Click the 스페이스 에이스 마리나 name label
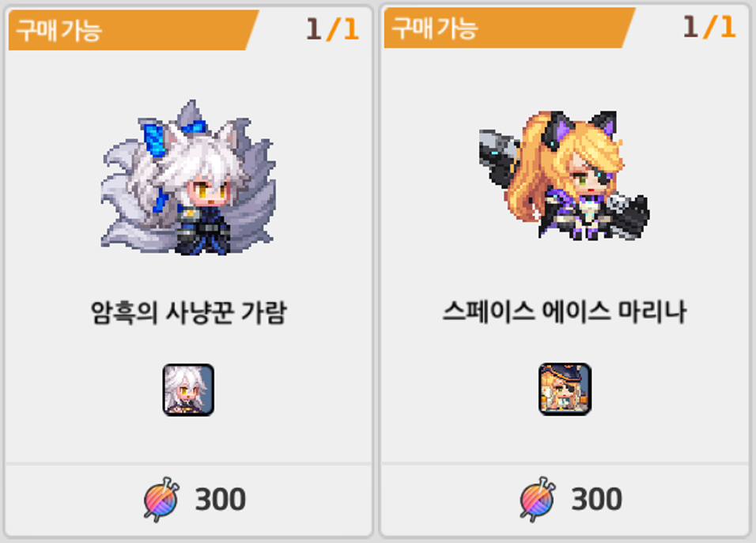The width and height of the screenshot is (756, 543). pyautogui.click(x=565, y=311)
